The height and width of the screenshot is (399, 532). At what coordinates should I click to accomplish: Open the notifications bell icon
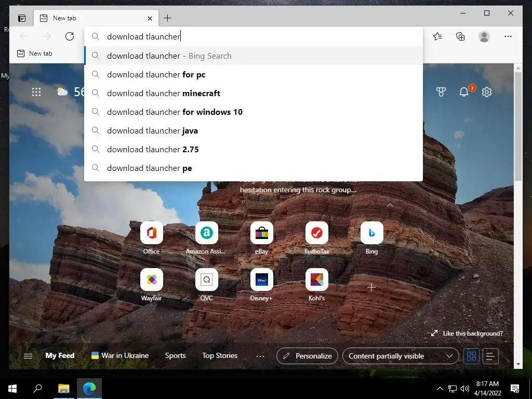click(x=464, y=91)
